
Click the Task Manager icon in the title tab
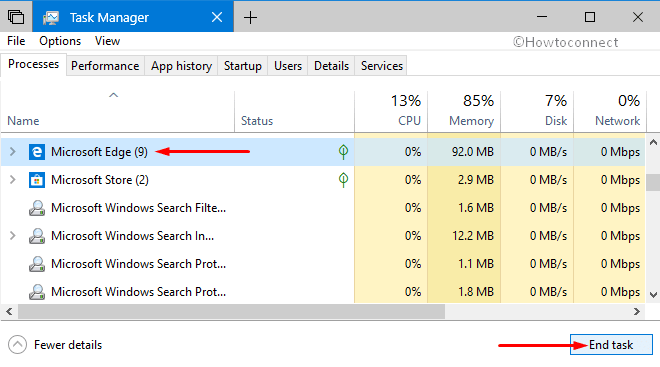[x=51, y=18]
